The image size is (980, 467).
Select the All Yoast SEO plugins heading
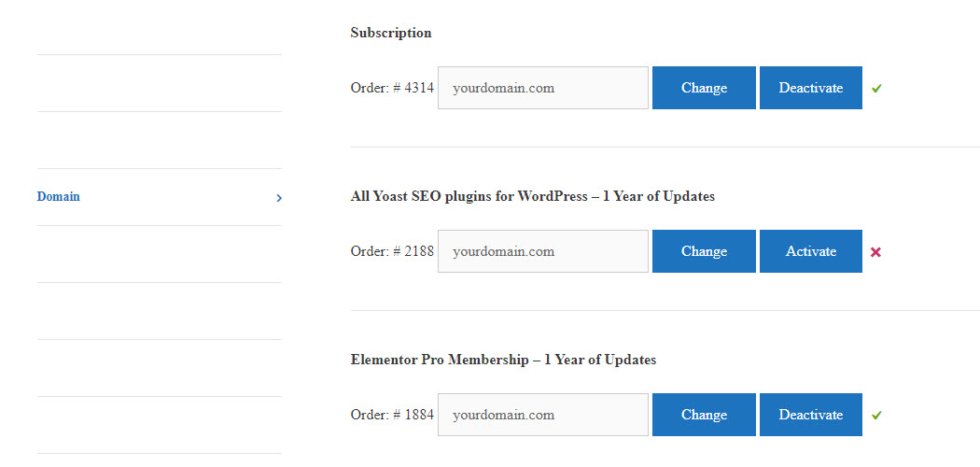(x=533, y=196)
